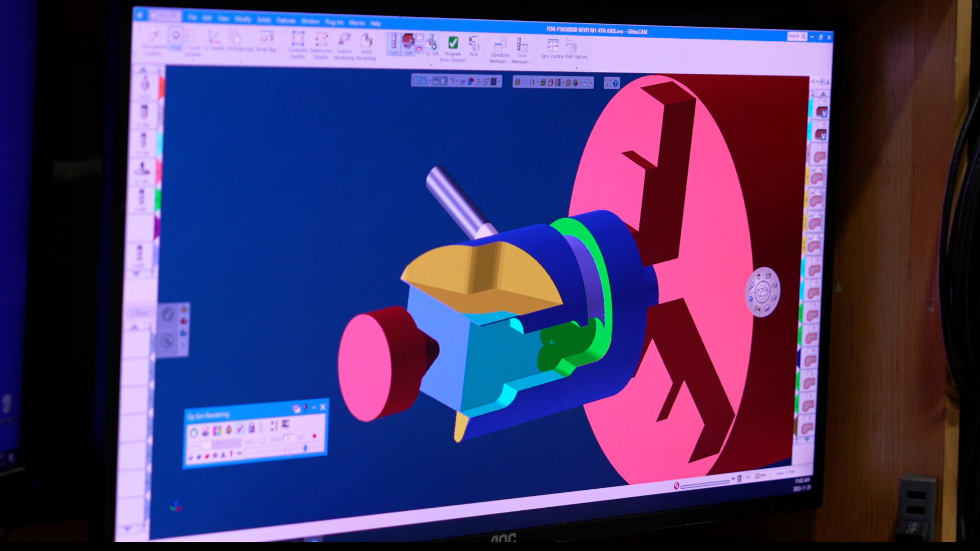Open the Help menu
The image size is (980, 551).
point(376,23)
